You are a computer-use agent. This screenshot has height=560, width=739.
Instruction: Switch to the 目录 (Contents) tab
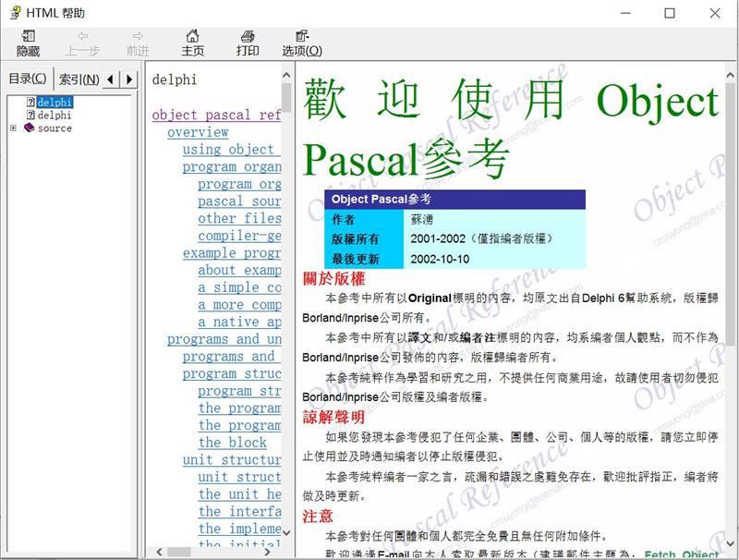click(28, 79)
